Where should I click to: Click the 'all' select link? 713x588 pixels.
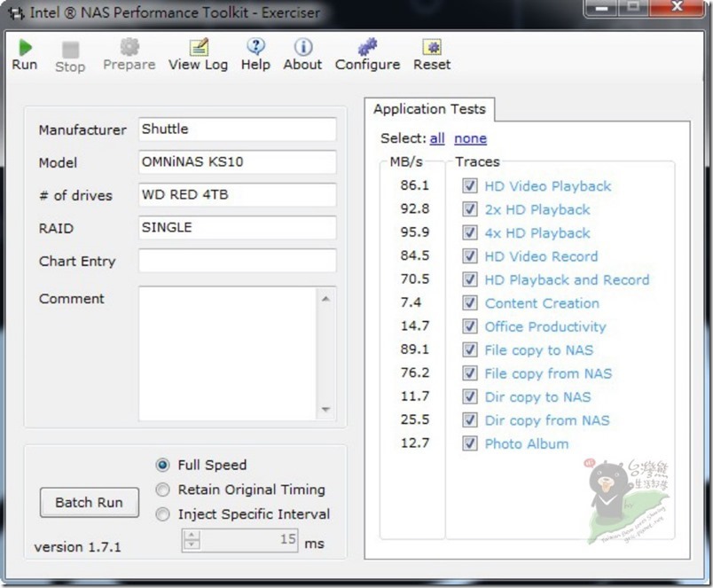coord(437,137)
